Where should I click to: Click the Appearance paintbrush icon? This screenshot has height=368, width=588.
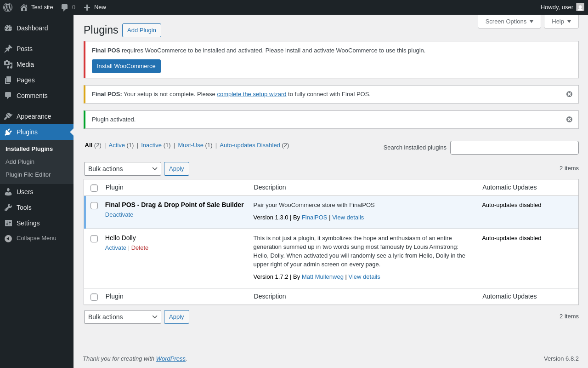(8, 116)
